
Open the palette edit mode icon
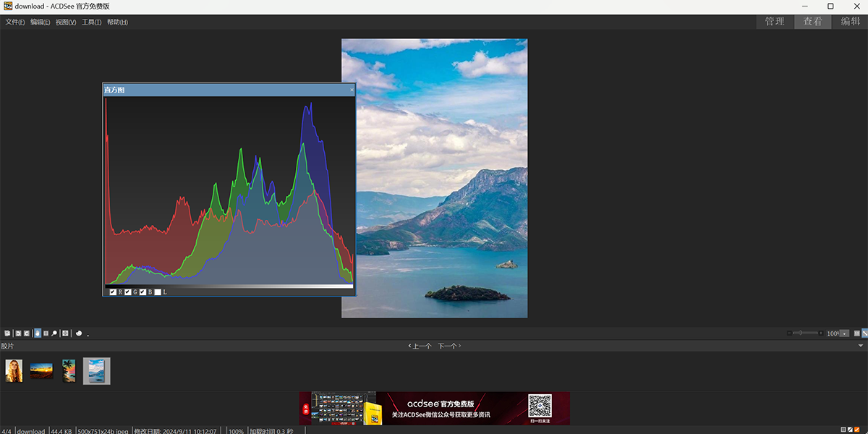coord(79,333)
